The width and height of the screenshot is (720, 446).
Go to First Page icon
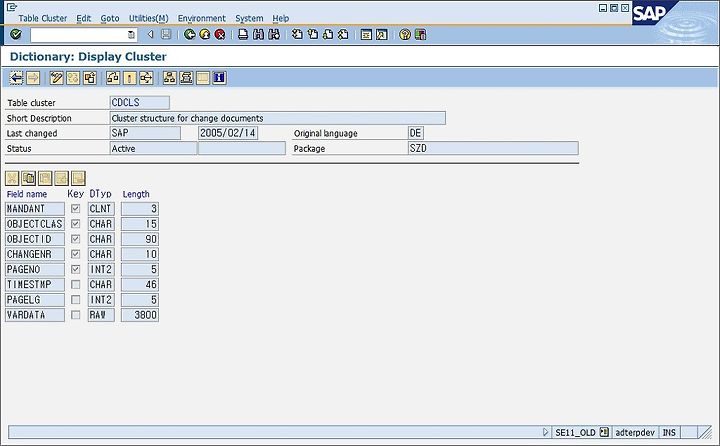[x=297, y=34]
